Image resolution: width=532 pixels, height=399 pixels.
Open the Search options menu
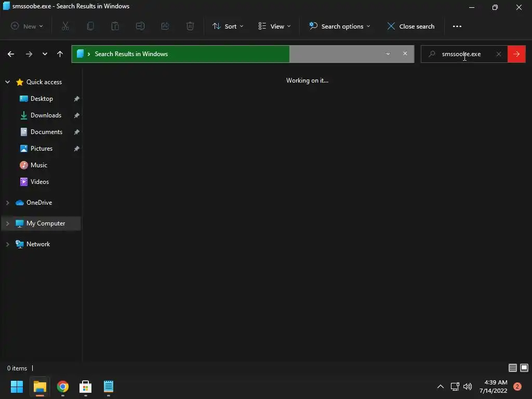(x=340, y=26)
